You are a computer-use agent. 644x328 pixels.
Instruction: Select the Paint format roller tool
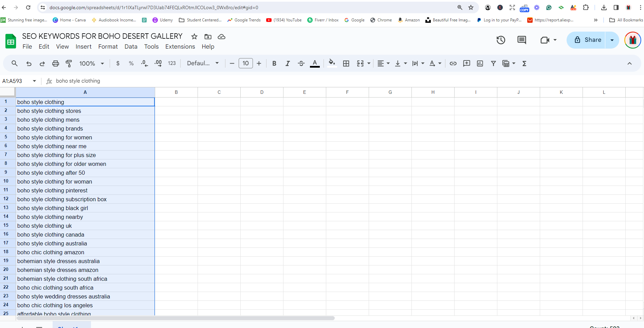69,63
